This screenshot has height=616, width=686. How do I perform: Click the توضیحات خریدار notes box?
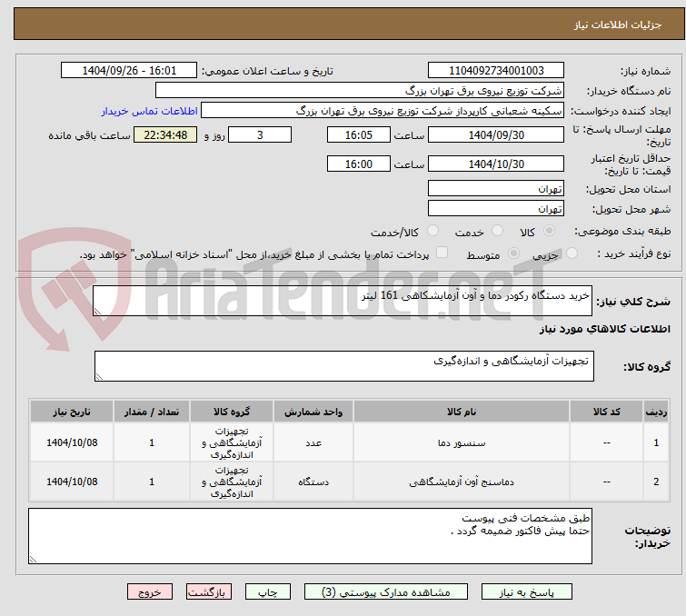coord(310,536)
